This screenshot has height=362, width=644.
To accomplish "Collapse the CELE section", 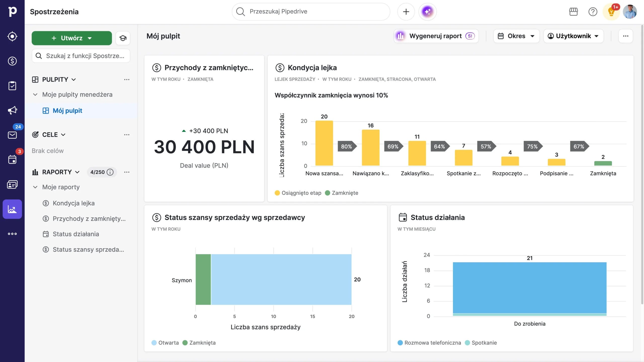I will point(63,135).
